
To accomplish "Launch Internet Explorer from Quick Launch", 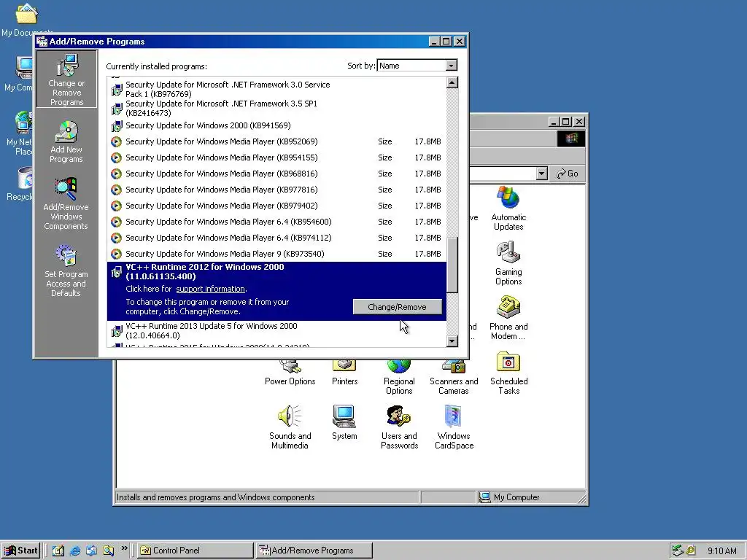I will click(x=75, y=551).
